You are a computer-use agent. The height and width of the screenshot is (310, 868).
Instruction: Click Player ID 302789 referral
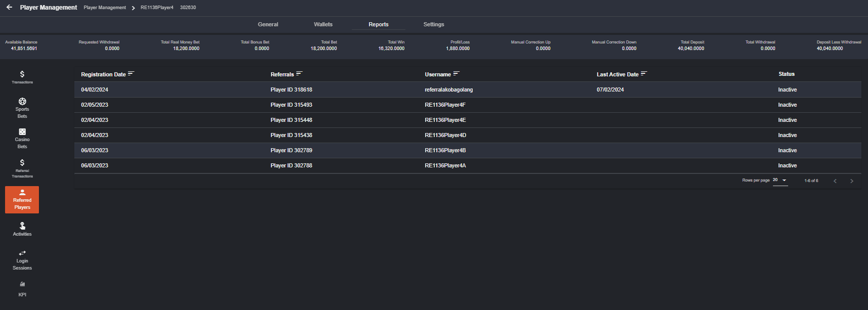[x=291, y=150]
